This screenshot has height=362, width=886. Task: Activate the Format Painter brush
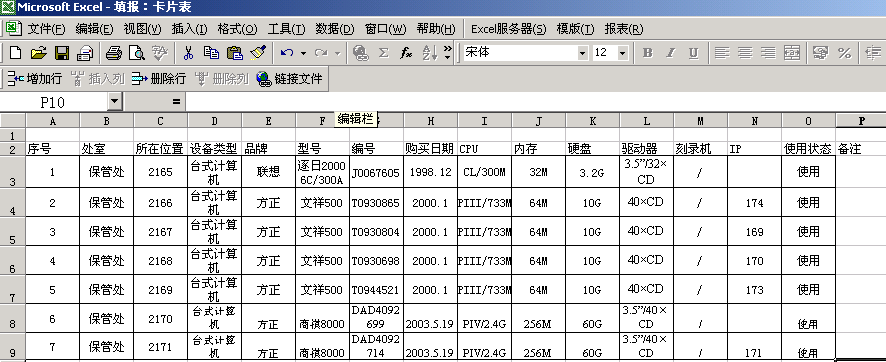(x=258, y=53)
